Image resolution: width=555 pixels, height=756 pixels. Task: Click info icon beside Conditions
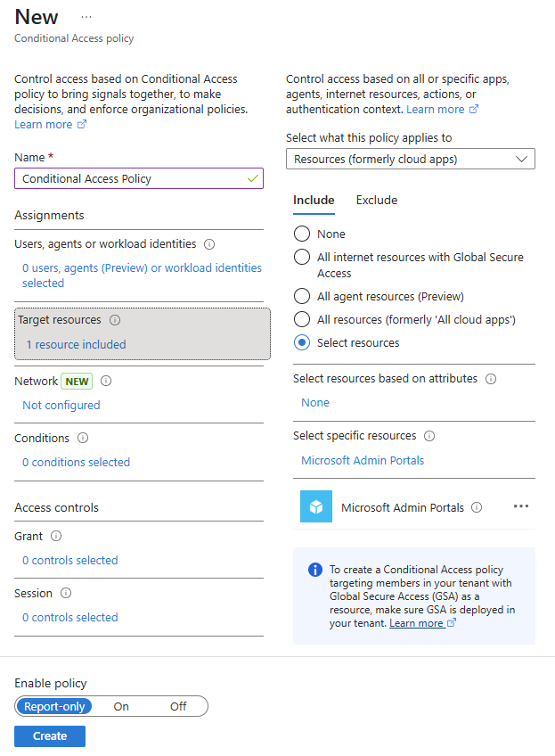click(x=83, y=439)
